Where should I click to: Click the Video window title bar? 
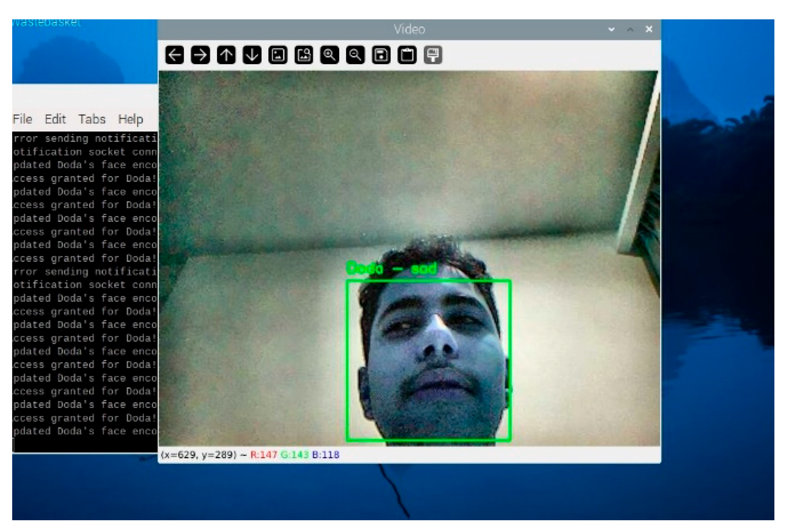(x=409, y=29)
